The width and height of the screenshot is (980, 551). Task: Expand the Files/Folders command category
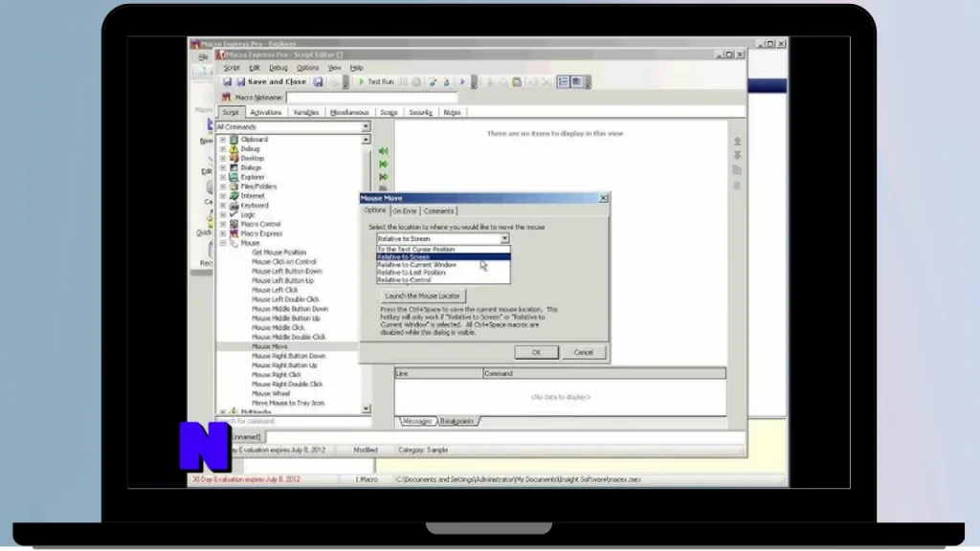222,187
